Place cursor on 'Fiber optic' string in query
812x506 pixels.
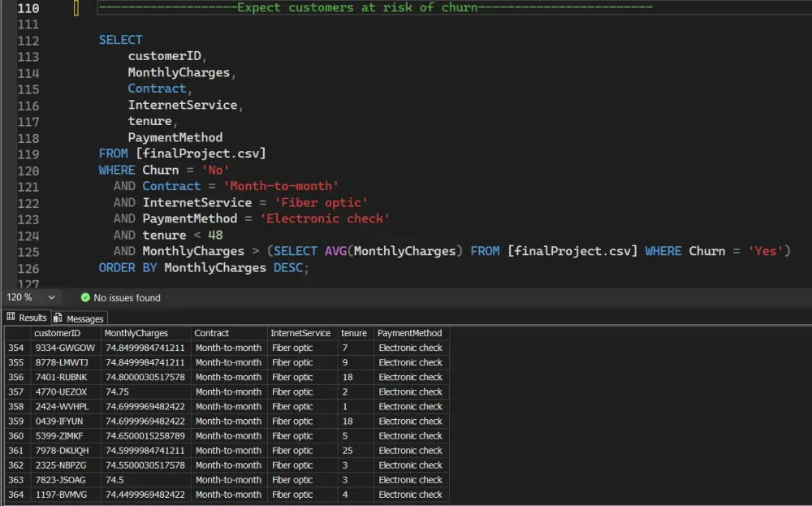(x=321, y=202)
